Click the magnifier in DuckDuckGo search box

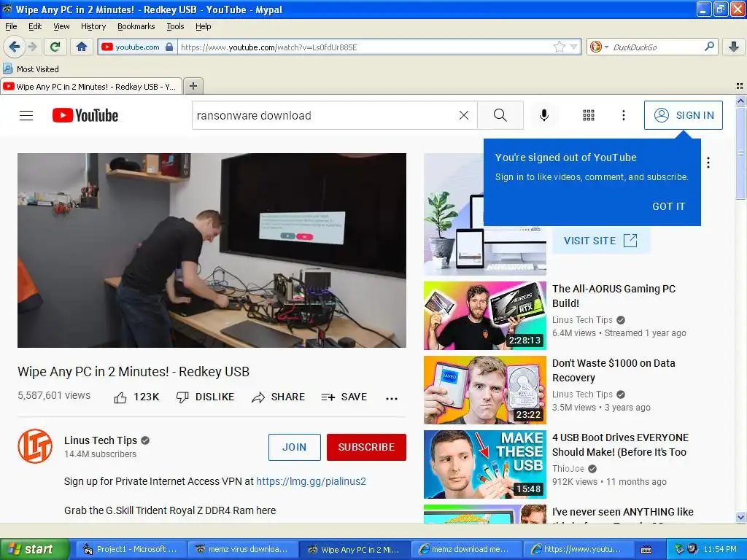pos(709,47)
